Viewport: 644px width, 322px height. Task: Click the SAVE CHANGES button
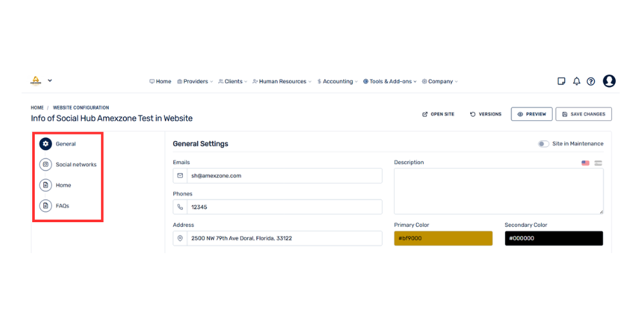tap(583, 114)
